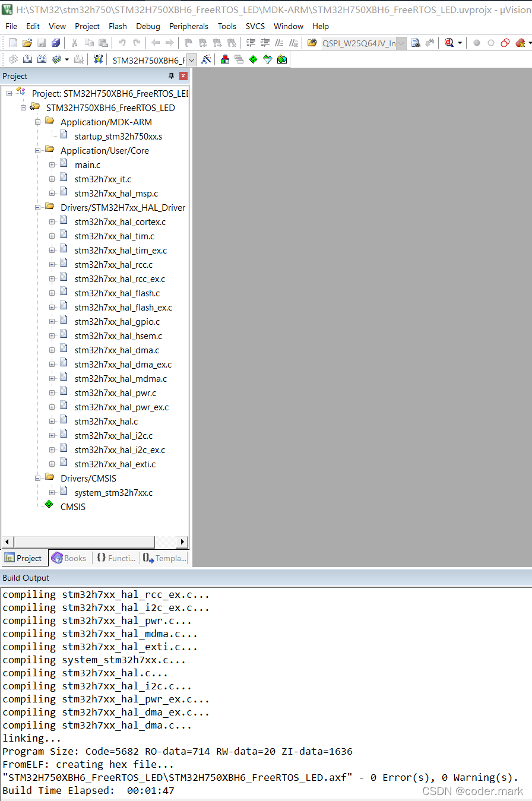Pin the Project panel with pushpin

point(172,76)
